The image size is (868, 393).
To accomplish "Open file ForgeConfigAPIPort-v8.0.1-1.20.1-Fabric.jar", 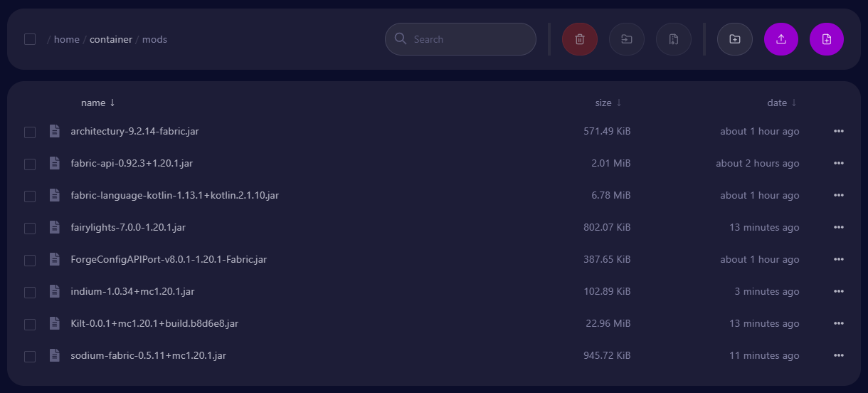I will coord(169,259).
